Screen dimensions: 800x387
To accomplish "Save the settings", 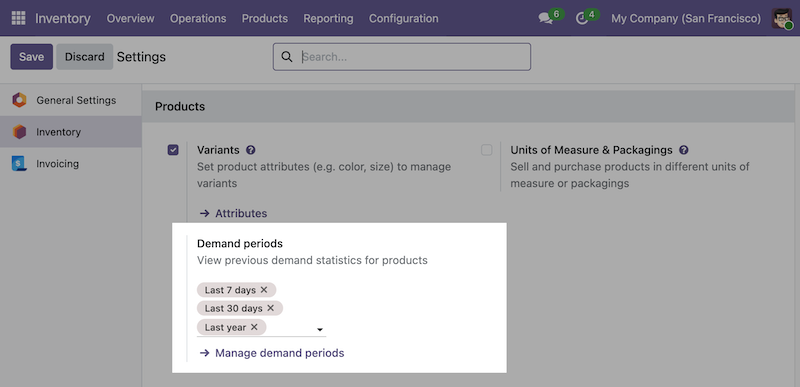I will click(32, 57).
